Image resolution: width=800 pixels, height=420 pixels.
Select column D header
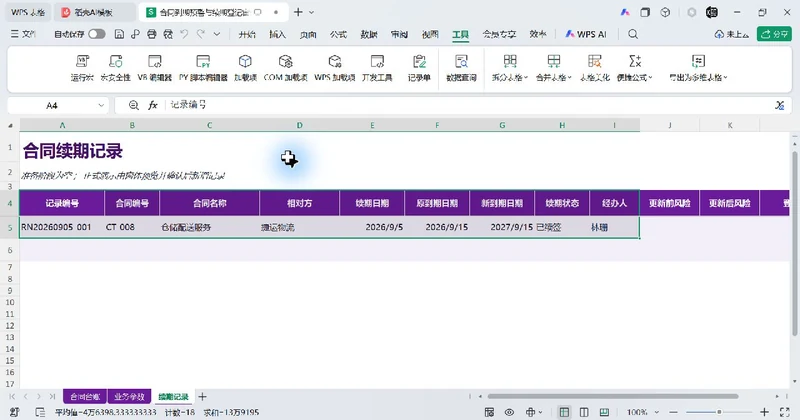299,125
